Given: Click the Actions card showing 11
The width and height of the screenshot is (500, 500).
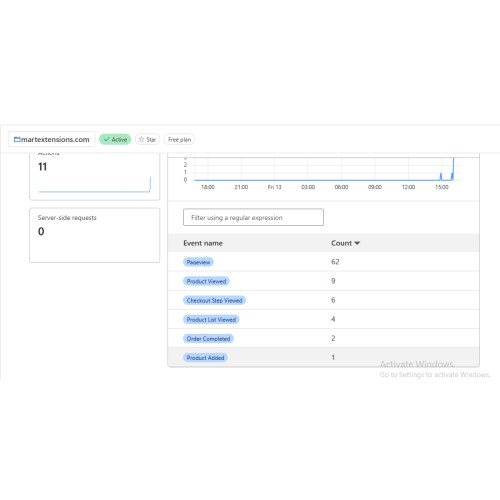Looking at the screenshot, I should 95,177.
